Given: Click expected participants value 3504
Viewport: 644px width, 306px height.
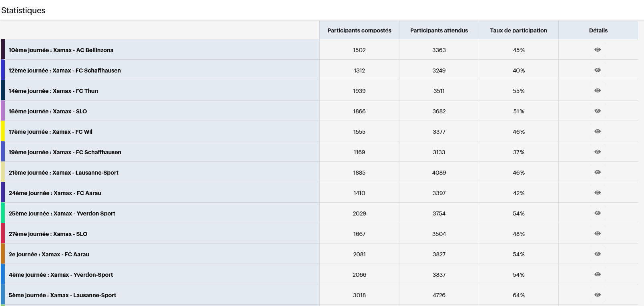Looking at the screenshot, I should coord(439,234).
